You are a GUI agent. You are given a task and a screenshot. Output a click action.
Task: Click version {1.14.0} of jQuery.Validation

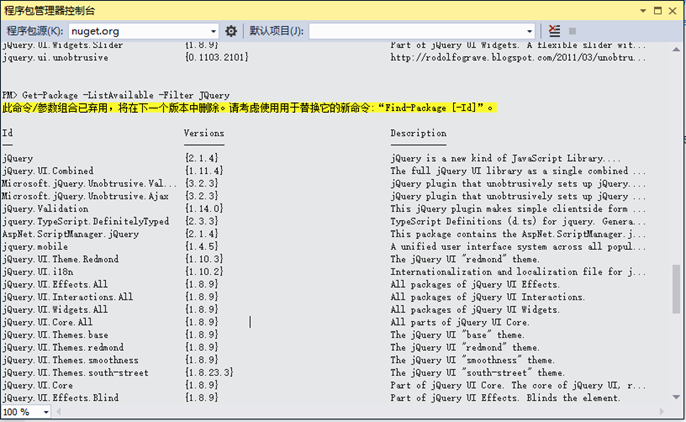[x=204, y=209]
